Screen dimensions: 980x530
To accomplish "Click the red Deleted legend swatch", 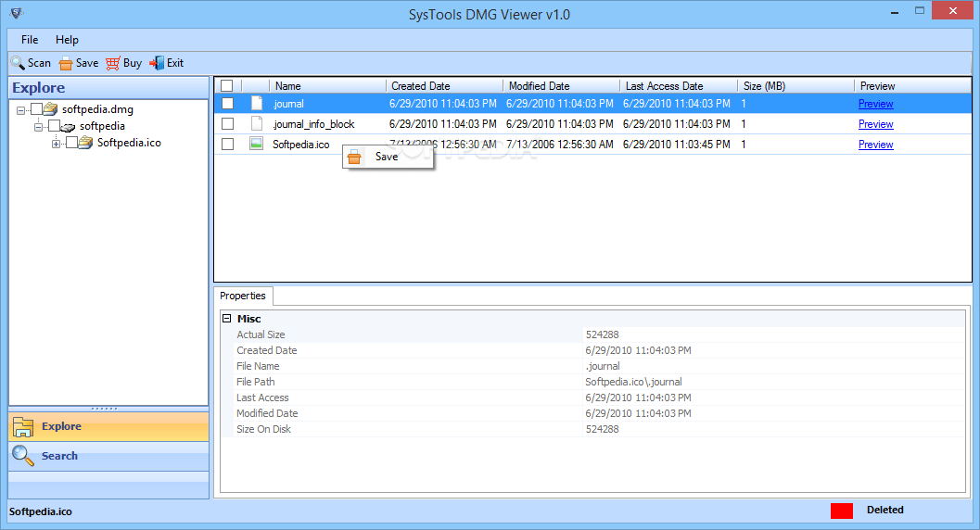I will (841, 511).
